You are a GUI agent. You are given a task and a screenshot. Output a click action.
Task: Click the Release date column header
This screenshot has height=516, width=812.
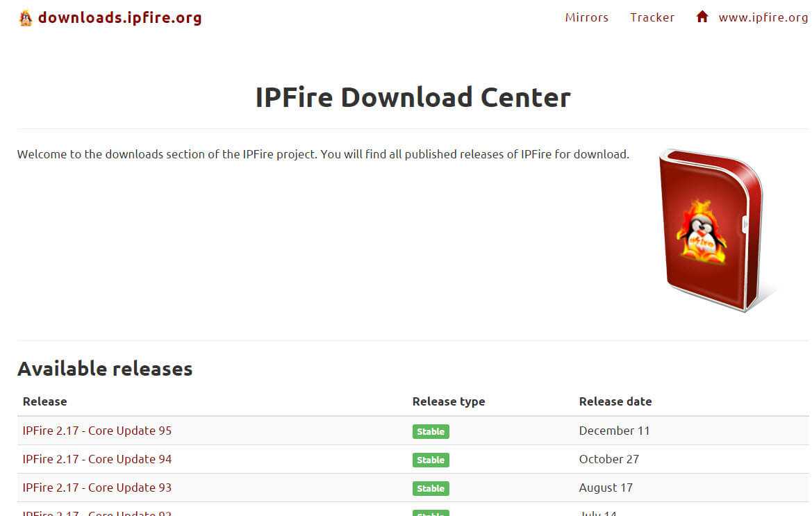pos(615,401)
